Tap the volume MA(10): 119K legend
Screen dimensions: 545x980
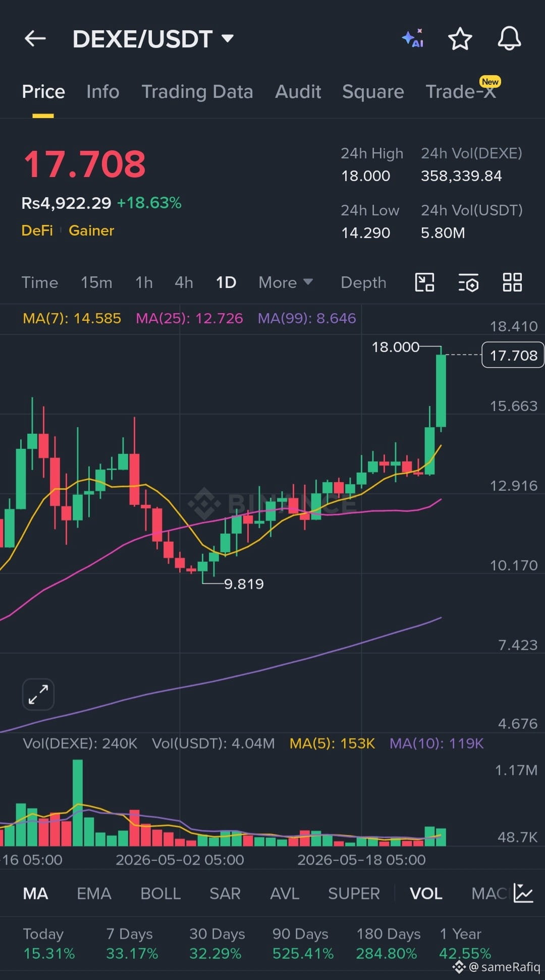(x=437, y=743)
